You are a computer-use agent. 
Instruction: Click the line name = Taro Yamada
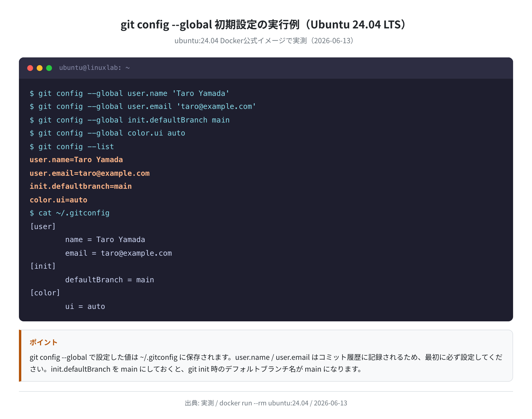pos(105,240)
